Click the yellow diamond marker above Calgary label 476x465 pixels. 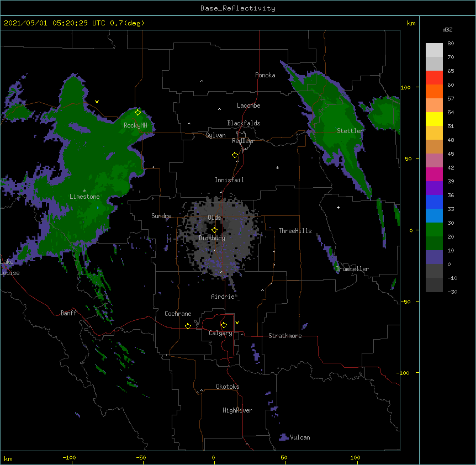coord(224,325)
